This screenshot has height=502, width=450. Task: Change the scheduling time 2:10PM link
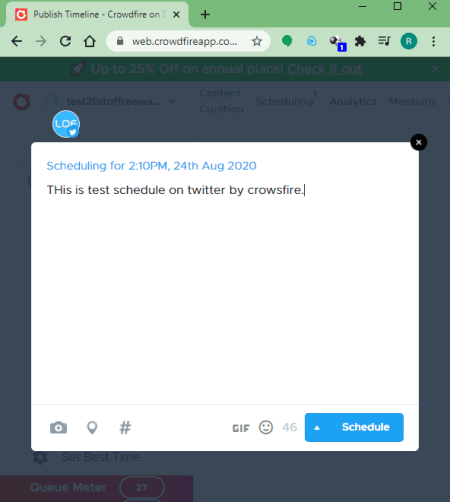point(151,166)
